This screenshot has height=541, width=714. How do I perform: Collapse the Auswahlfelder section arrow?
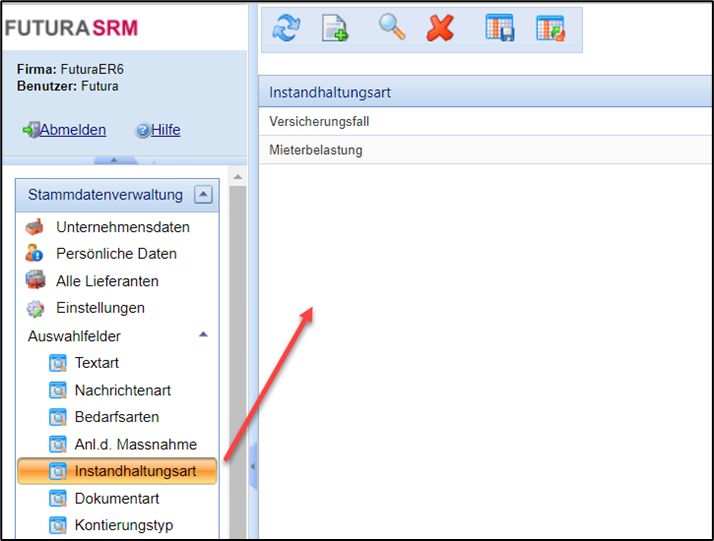[203, 336]
